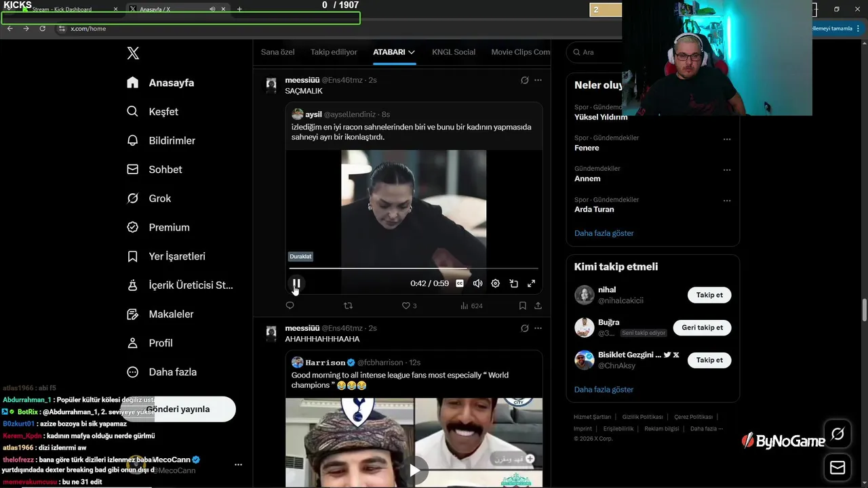The height and width of the screenshot is (488, 868).
Task: Open the floating Grok button
Action: (x=837, y=434)
